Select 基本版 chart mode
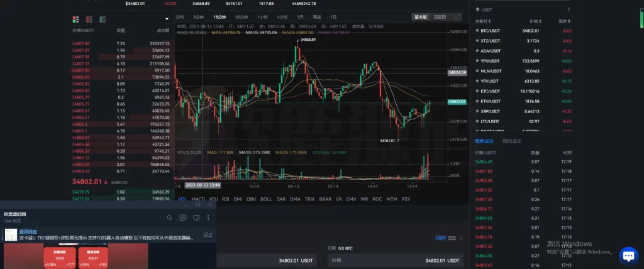Viewport: 644px width, 269px height. pos(421,17)
